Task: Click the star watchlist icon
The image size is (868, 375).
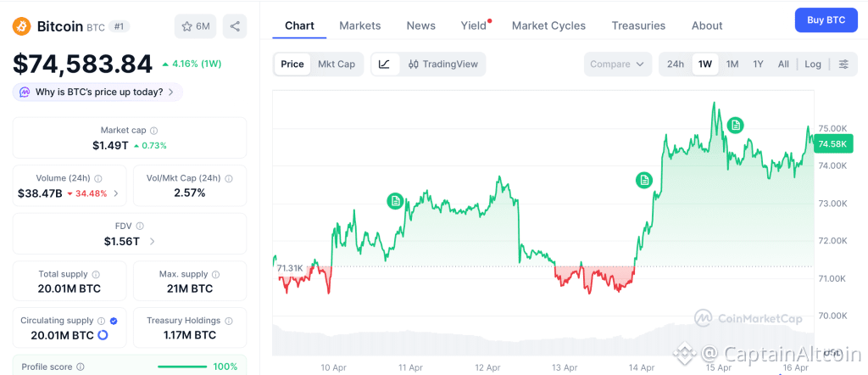Action: coord(187,26)
